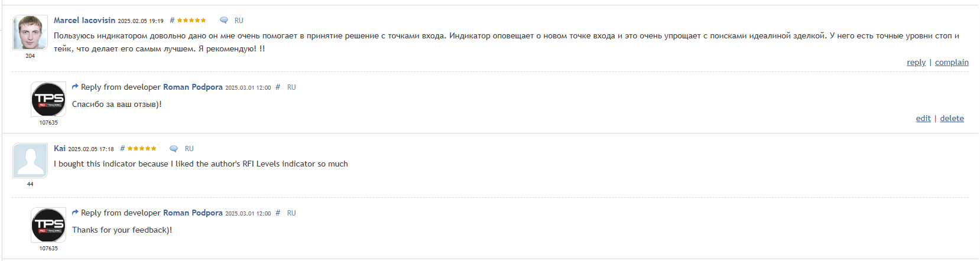Click the reply arrow icon on Спасибо response
The height and width of the screenshot is (261, 980).
click(x=75, y=87)
